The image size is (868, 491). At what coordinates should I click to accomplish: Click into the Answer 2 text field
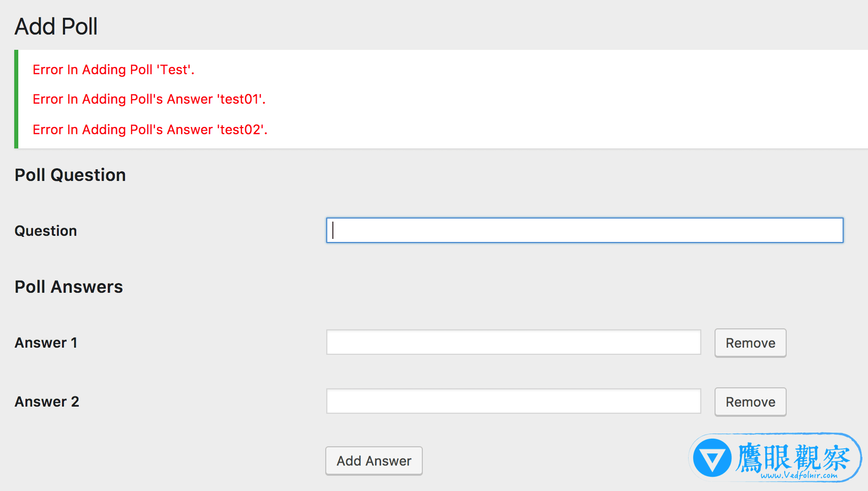[x=513, y=401]
